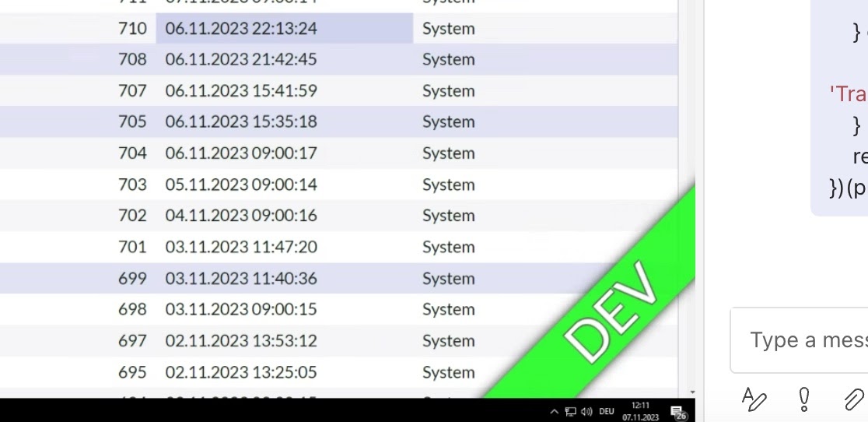Click System in row 704

coord(449,153)
